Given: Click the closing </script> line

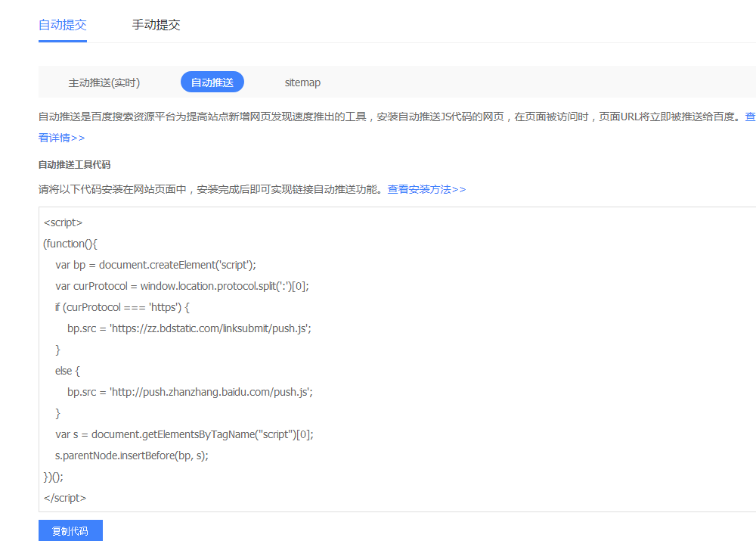Looking at the screenshot, I should point(65,498).
